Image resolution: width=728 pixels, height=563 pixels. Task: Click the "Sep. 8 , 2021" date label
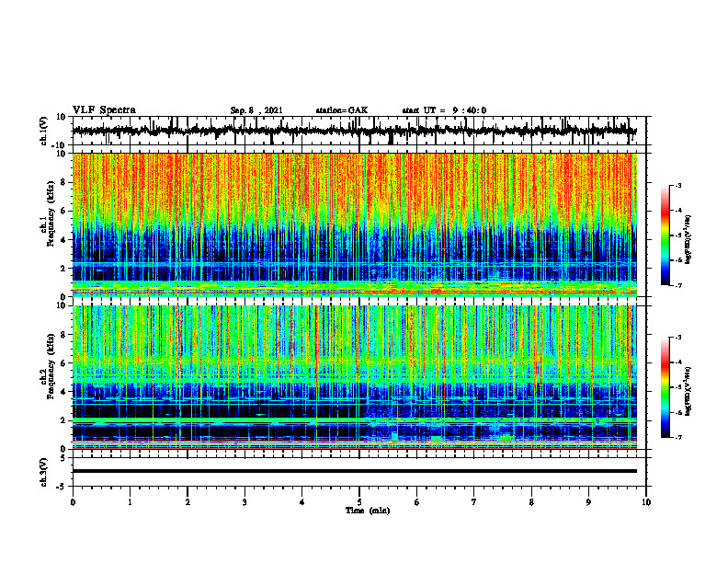(256, 110)
